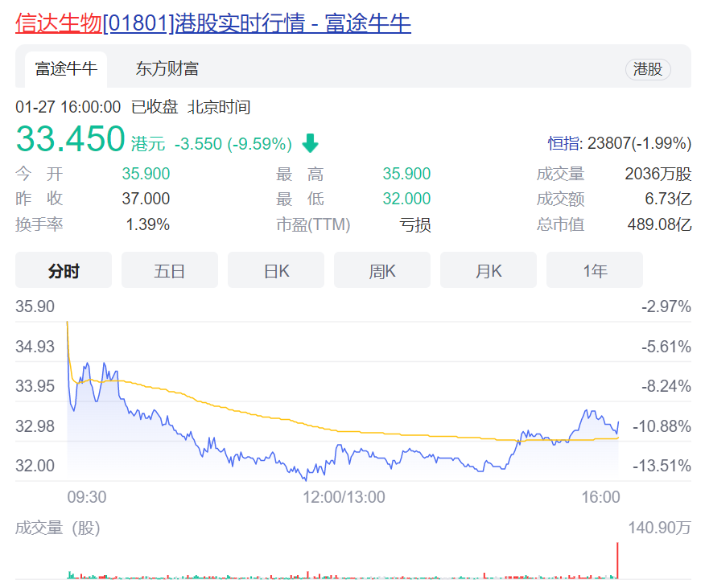Open the 信达生物 title link
705x588 pixels.
click(59, 23)
